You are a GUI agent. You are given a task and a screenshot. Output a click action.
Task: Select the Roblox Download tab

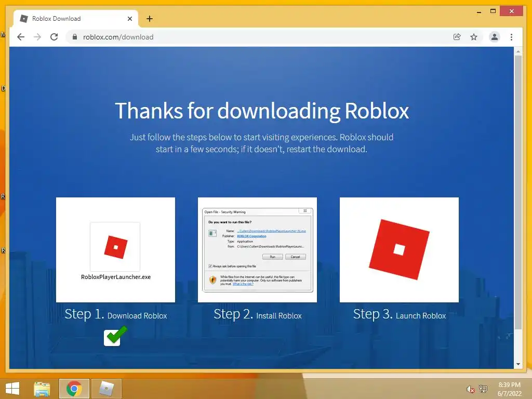(76, 19)
